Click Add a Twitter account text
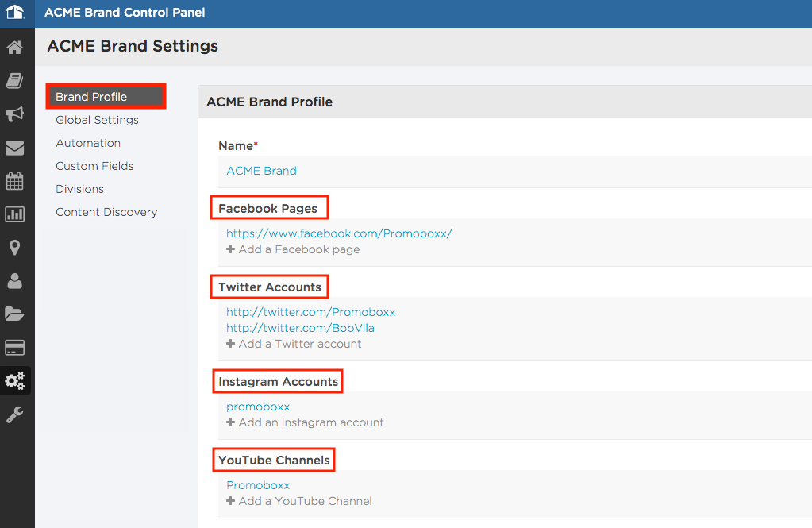Screen dimensions: 812x528 pyautogui.click(x=300, y=344)
